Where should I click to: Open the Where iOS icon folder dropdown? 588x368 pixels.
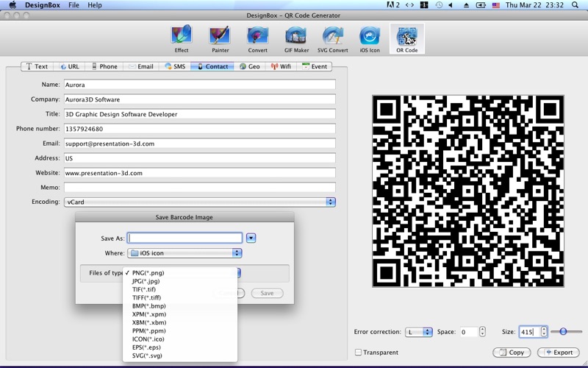(x=184, y=253)
